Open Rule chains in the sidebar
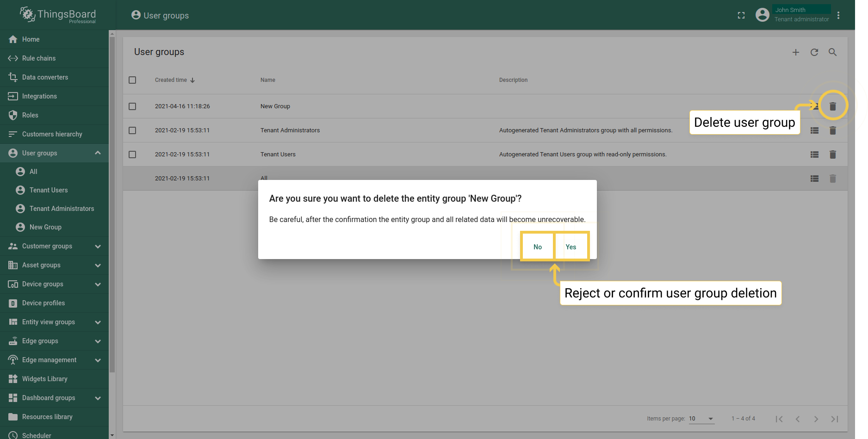Screen dimensions: 868x439 [x=54, y=58]
